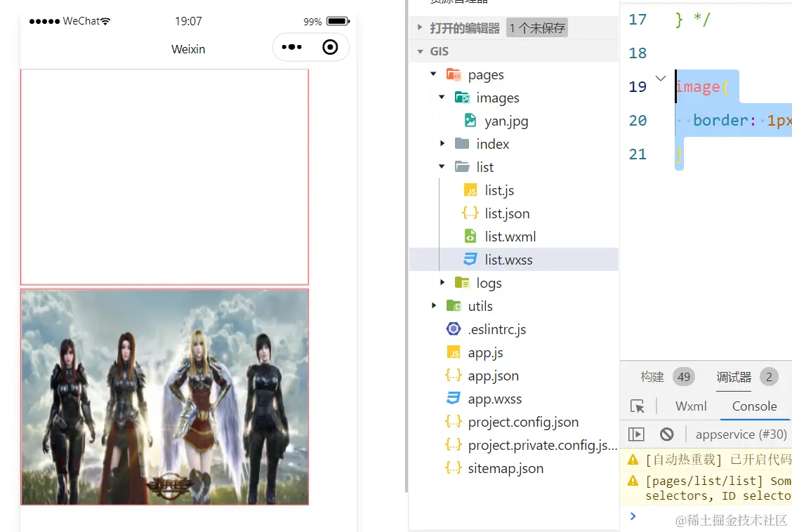Click the .eslintrc.js ESLint icon

pos(454,329)
